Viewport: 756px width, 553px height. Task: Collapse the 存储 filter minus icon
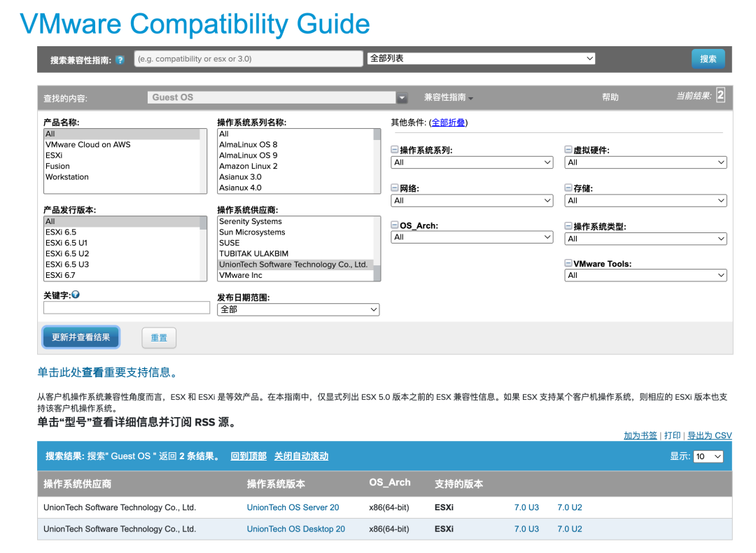pos(568,188)
